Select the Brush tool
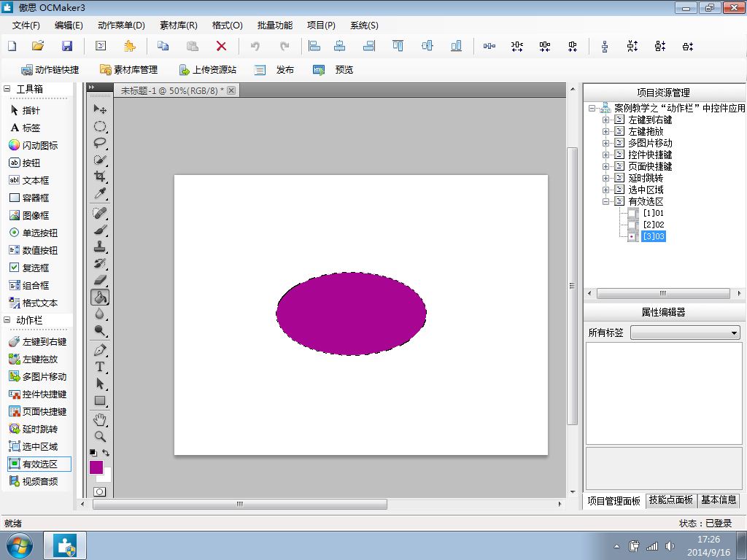This screenshot has height=560, width=747. [x=99, y=230]
